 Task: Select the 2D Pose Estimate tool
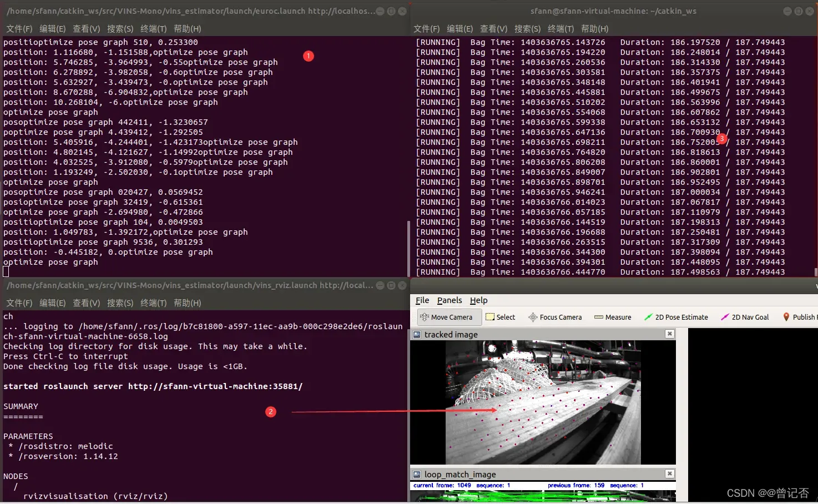(x=676, y=317)
